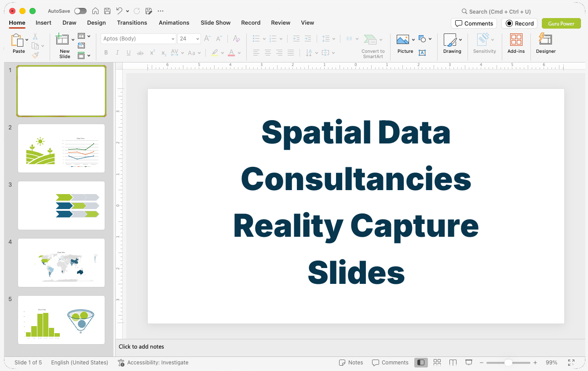
Task: Open the Font Color red swatch
Action: coord(231,53)
